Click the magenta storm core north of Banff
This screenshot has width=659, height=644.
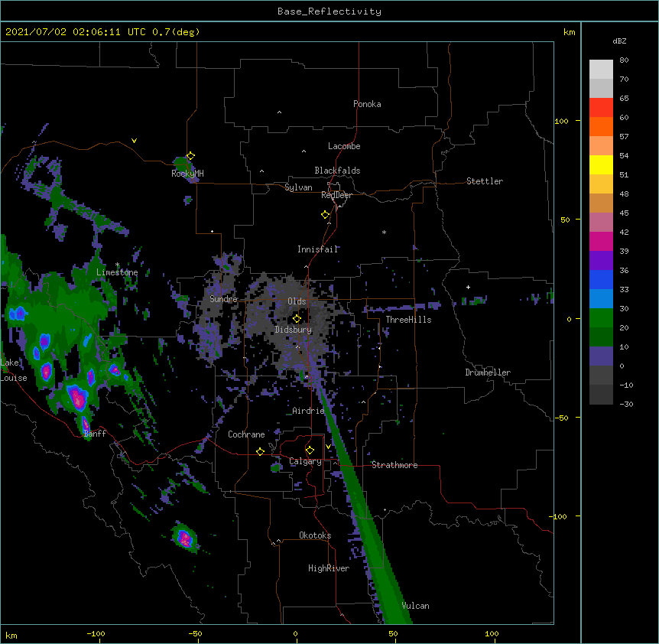click(77, 398)
